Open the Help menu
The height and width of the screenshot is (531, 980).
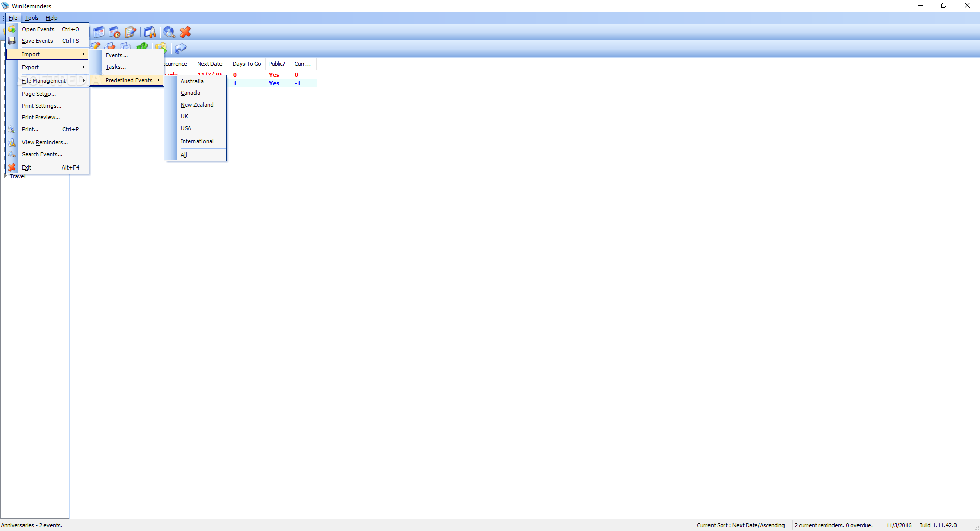click(x=52, y=18)
